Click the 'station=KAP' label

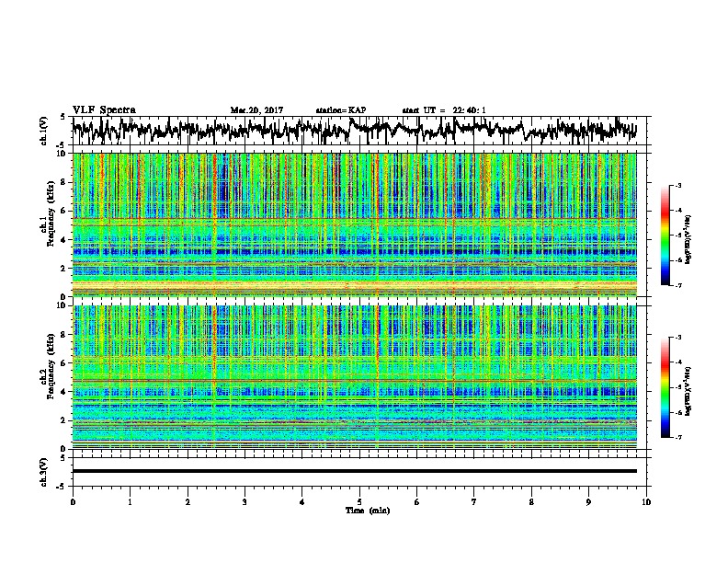341,110
